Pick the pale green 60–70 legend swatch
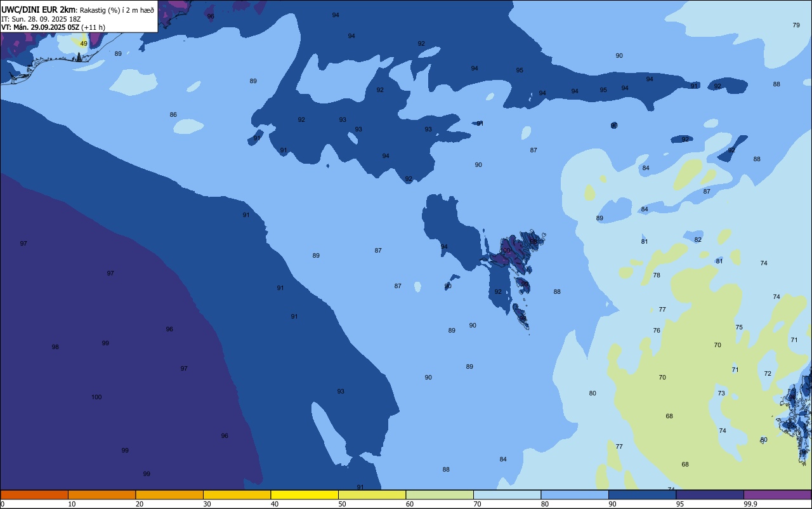The width and height of the screenshot is (812, 509). 440,494
